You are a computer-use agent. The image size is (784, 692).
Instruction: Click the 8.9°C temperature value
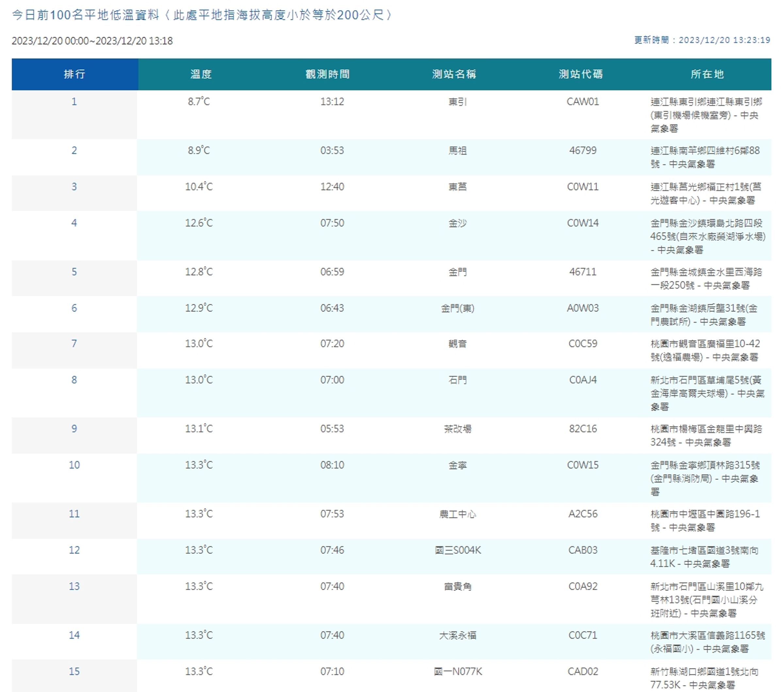(199, 150)
